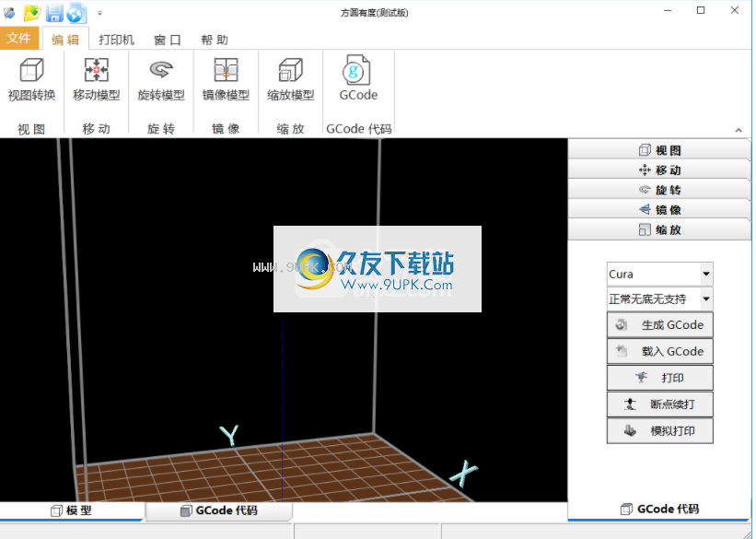This screenshot has height=539, width=756.
Task: Open the Cura slicer dropdown
Action: click(x=659, y=274)
